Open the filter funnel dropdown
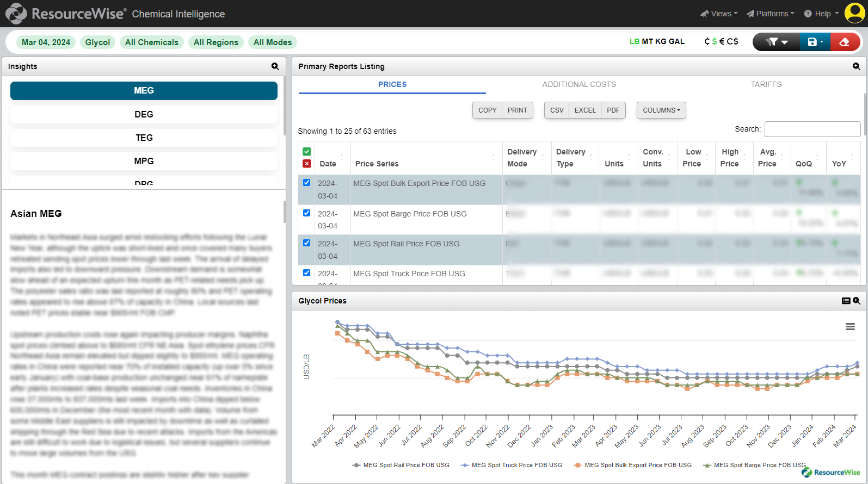The height and width of the screenshot is (484, 868). coord(776,42)
